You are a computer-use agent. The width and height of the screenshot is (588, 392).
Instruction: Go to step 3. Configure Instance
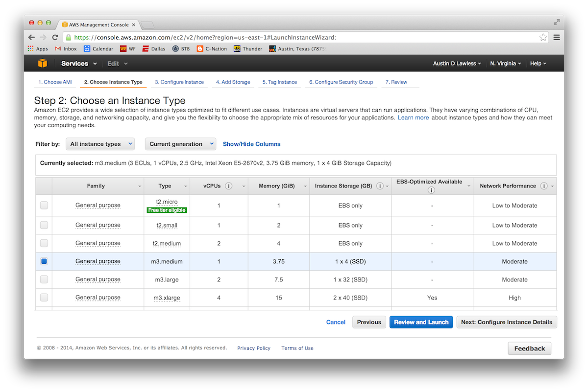pos(179,82)
